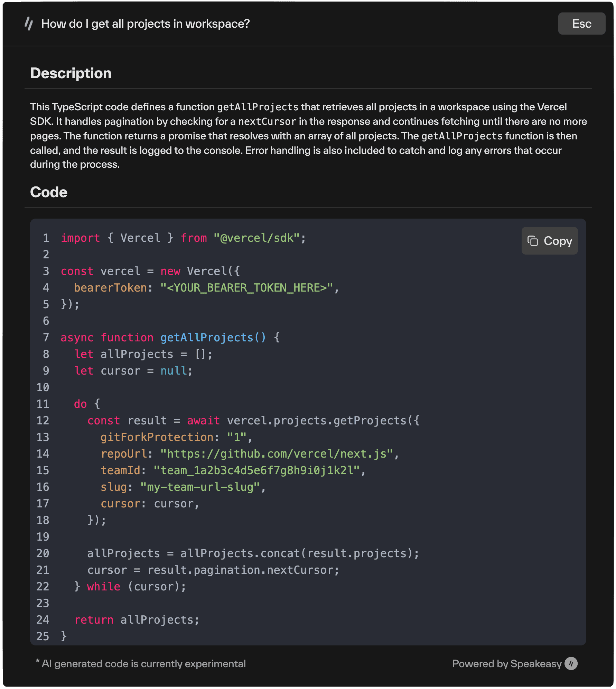This screenshot has height=689, width=616.
Task: Click the teamId value in the code
Action: (259, 470)
